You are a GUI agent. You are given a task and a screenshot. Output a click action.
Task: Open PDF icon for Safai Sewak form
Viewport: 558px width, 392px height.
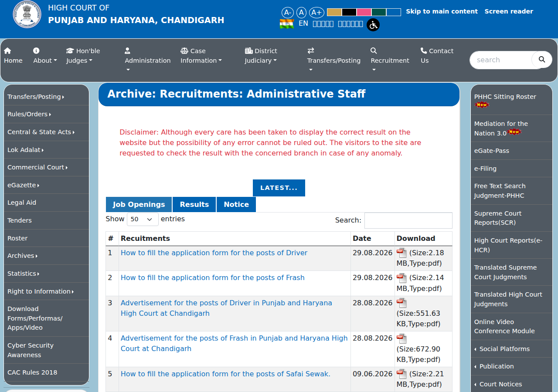(401, 374)
